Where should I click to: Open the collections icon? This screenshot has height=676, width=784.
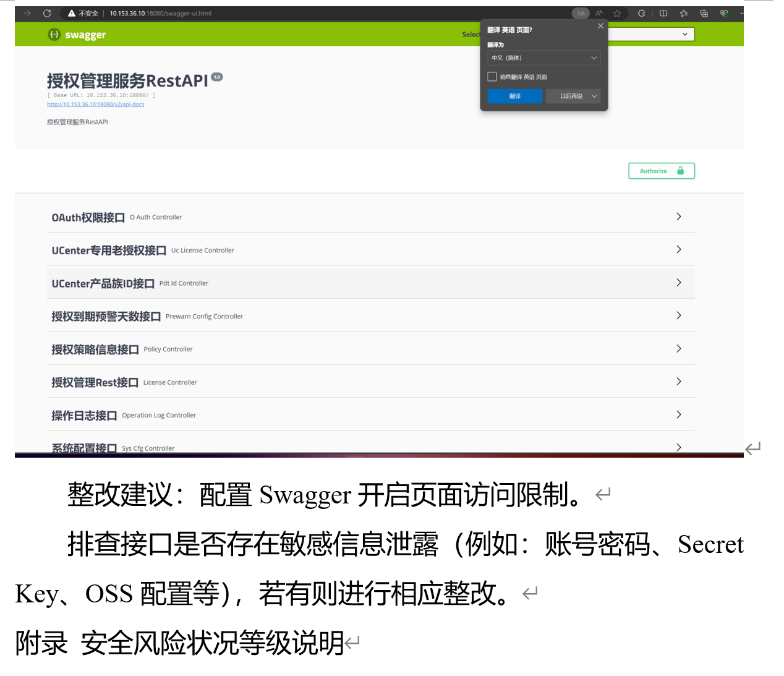pos(704,13)
